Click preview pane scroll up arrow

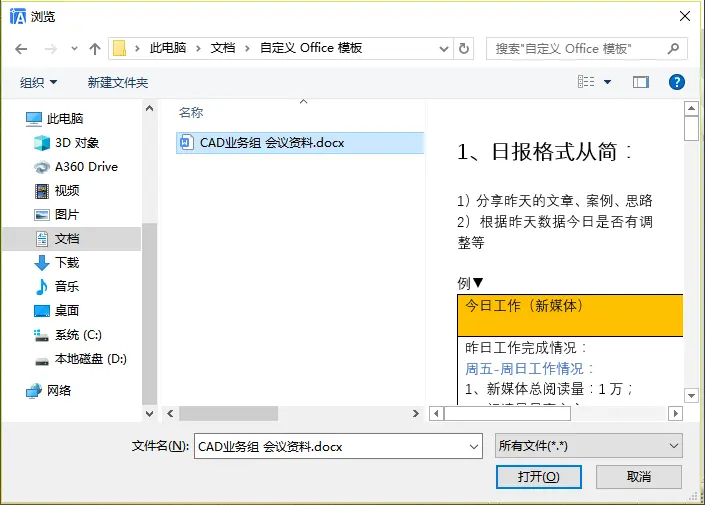(692, 108)
